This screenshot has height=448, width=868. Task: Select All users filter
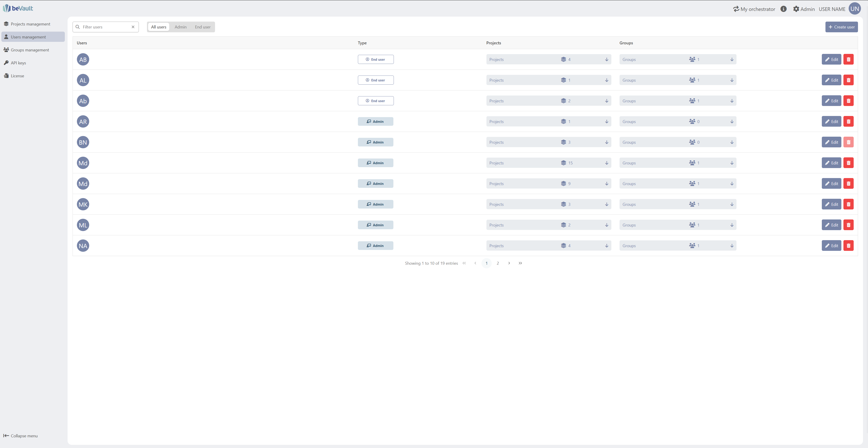(x=158, y=27)
